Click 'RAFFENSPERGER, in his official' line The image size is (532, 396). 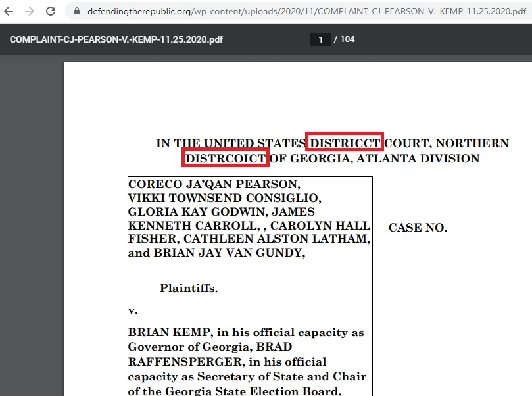click(x=227, y=362)
